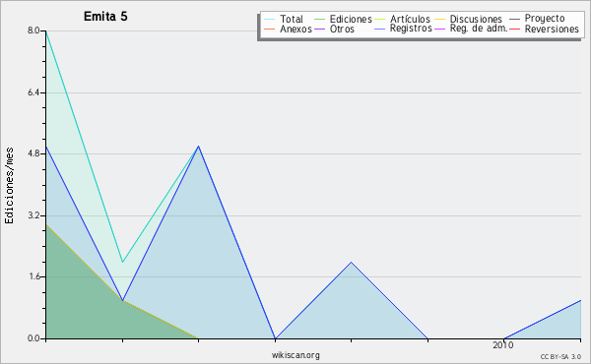Click the 6.4 y-axis tick label
Screen dimensions: 591x364
tap(33, 92)
